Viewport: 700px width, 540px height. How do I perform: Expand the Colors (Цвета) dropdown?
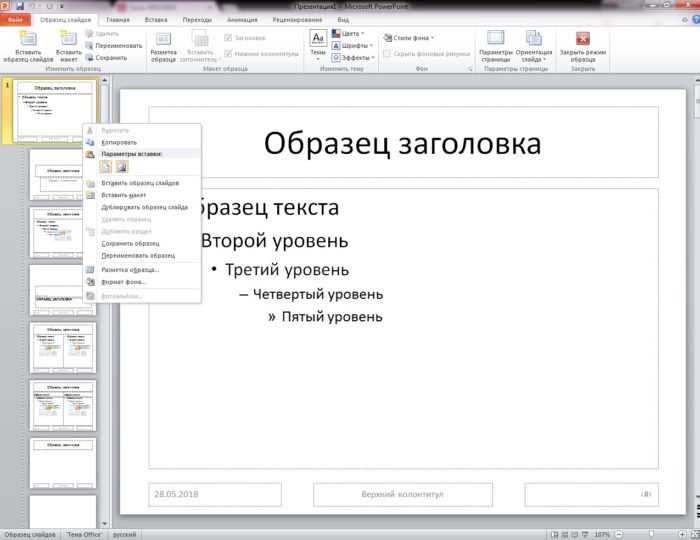348,33
